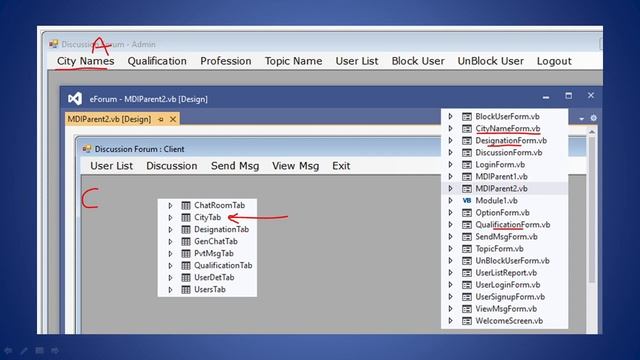Image resolution: width=640 pixels, height=360 pixels.
Task: Click the SendMsgForm.vb form icon
Action: (467, 237)
